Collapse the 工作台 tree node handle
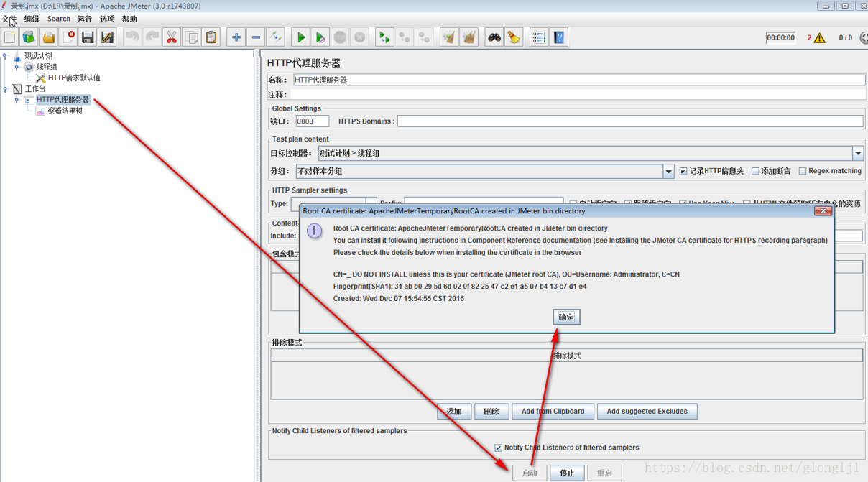This screenshot has height=482, width=868. click(5, 89)
